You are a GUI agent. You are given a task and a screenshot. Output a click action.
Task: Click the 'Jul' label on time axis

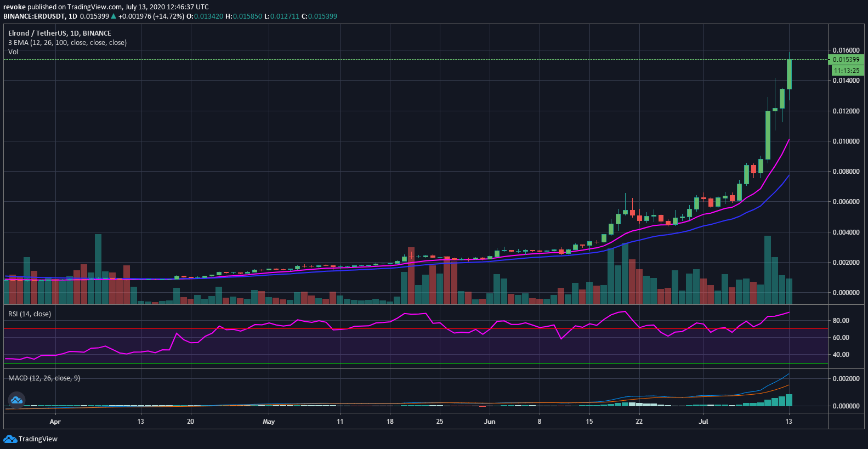coord(704,422)
